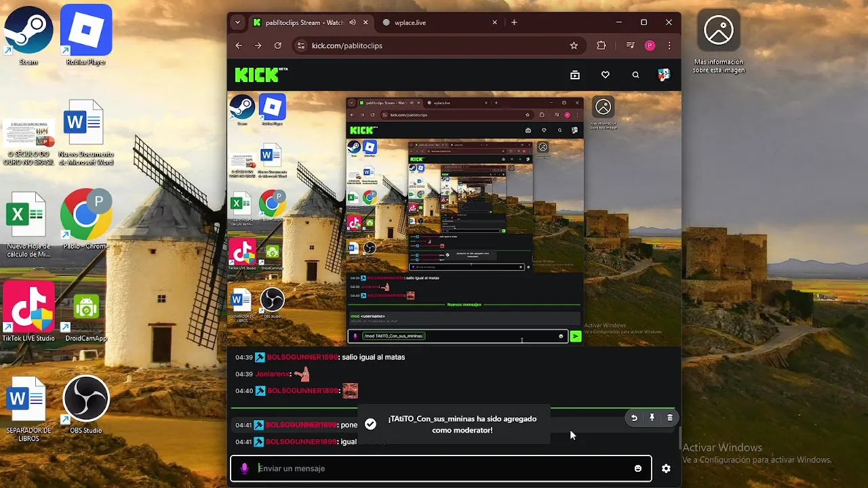
Task: Expand Chrome's tab search chevron
Action: (x=237, y=22)
